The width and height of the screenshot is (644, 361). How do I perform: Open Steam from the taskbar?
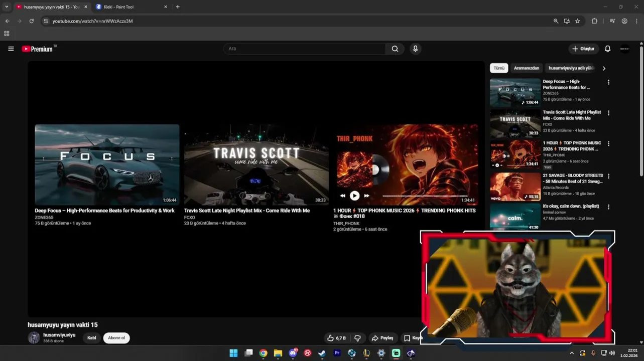coord(322,353)
